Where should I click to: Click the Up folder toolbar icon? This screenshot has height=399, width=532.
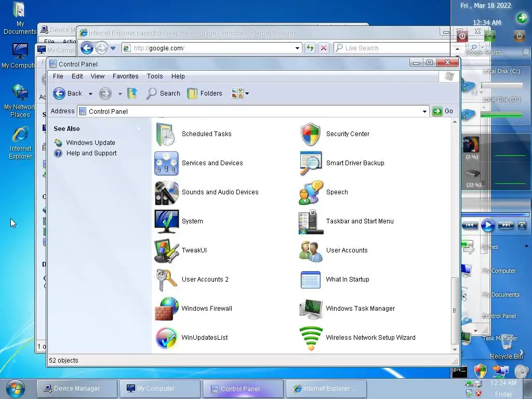(132, 94)
